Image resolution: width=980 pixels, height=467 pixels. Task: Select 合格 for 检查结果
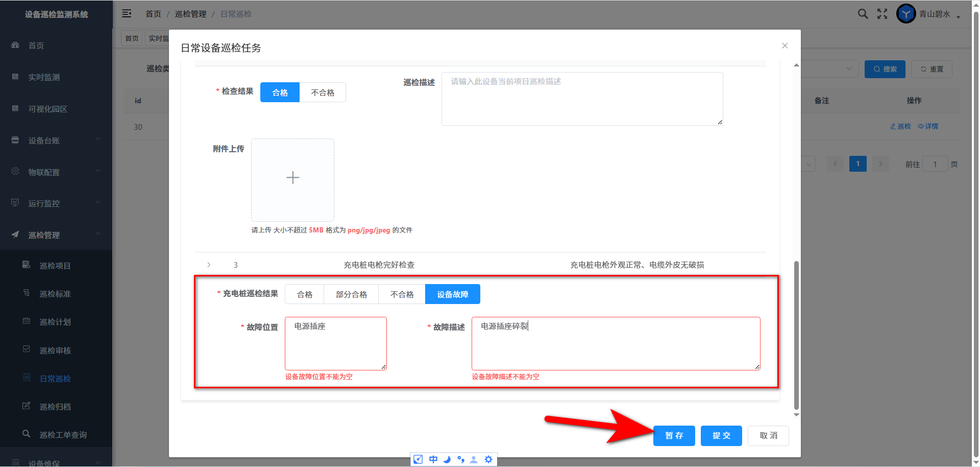(x=280, y=92)
